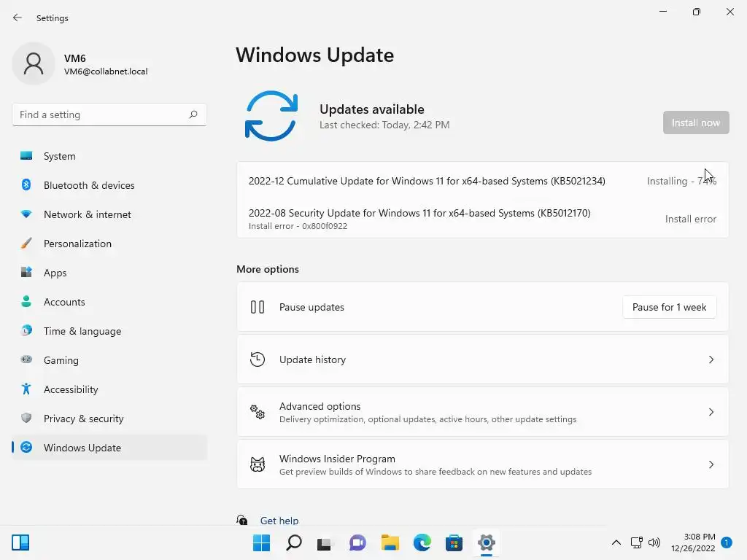Click the Apps icon in sidebar
The width and height of the screenshot is (747, 560).
click(x=26, y=273)
